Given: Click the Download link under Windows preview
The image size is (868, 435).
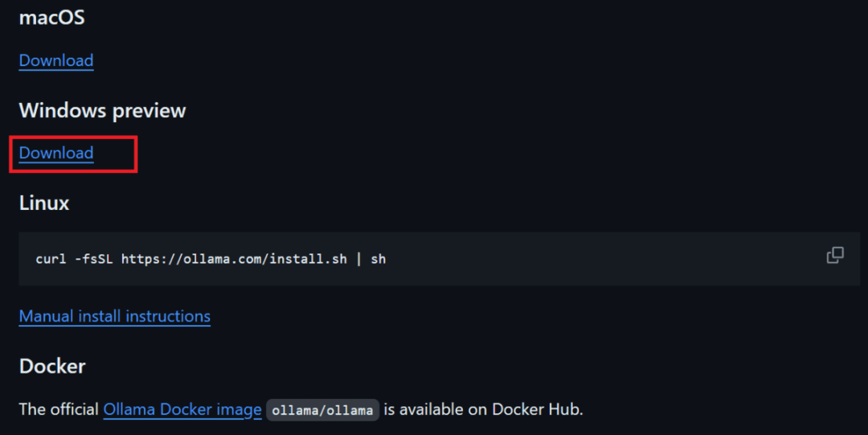Looking at the screenshot, I should pyautogui.click(x=56, y=153).
